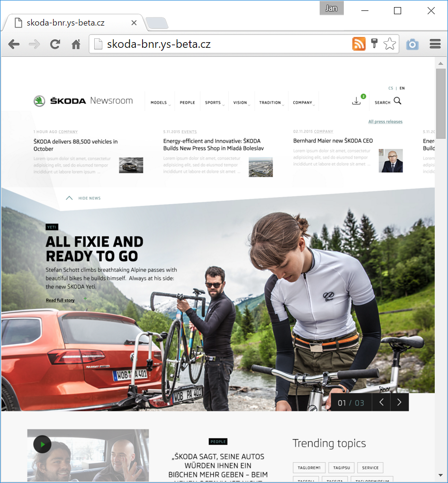Switch language to CS

(x=391, y=88)
